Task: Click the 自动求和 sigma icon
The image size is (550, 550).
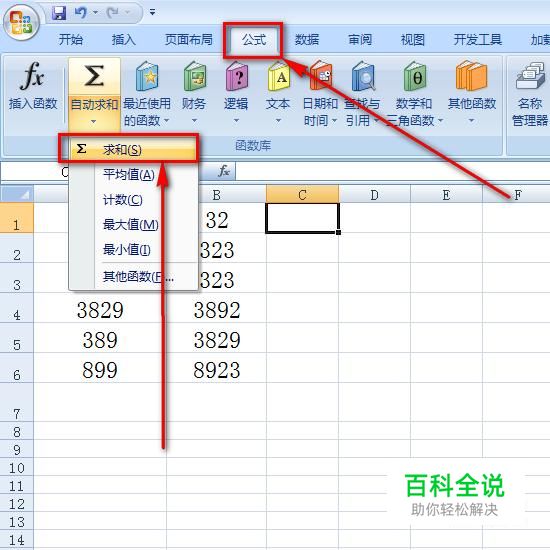Action: coord(94,76)
